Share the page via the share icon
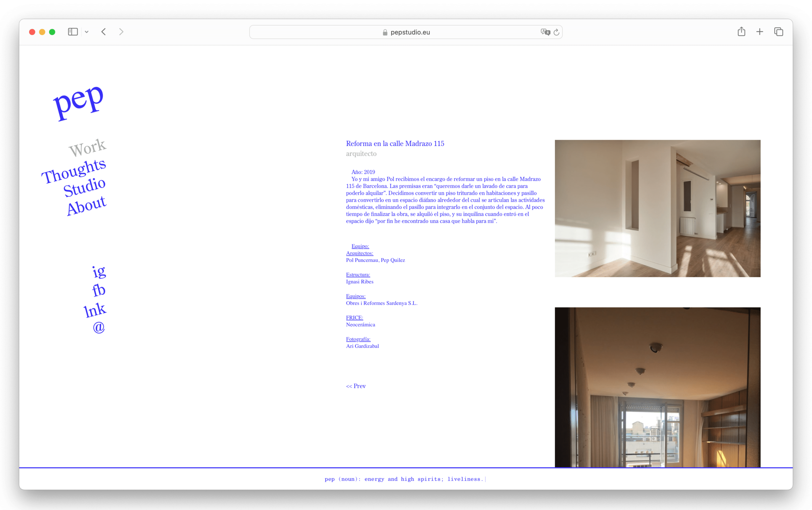Screen dimensions: 812x510 tap(742, 32)
